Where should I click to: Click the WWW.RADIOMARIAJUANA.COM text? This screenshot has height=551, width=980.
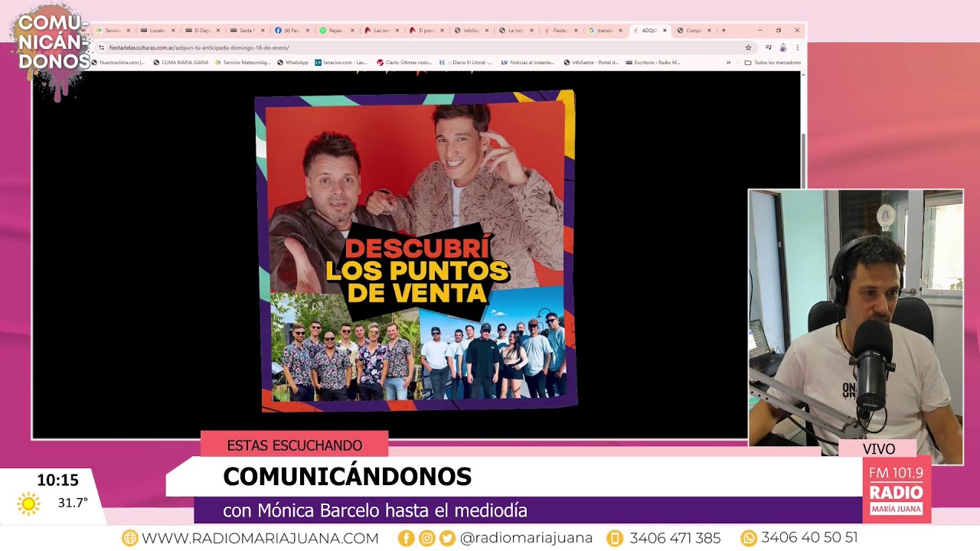point(260,538)
